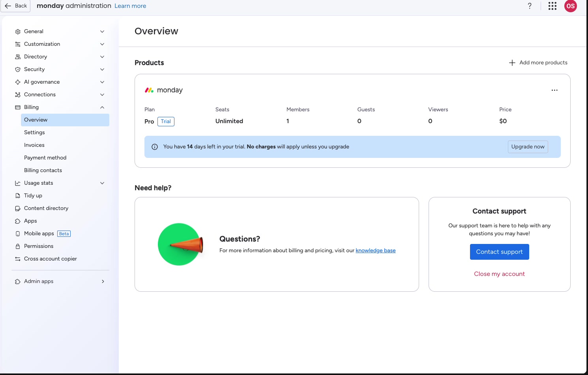588x375 pixels.
Task: Click Add more products
Action: point(538,63)
